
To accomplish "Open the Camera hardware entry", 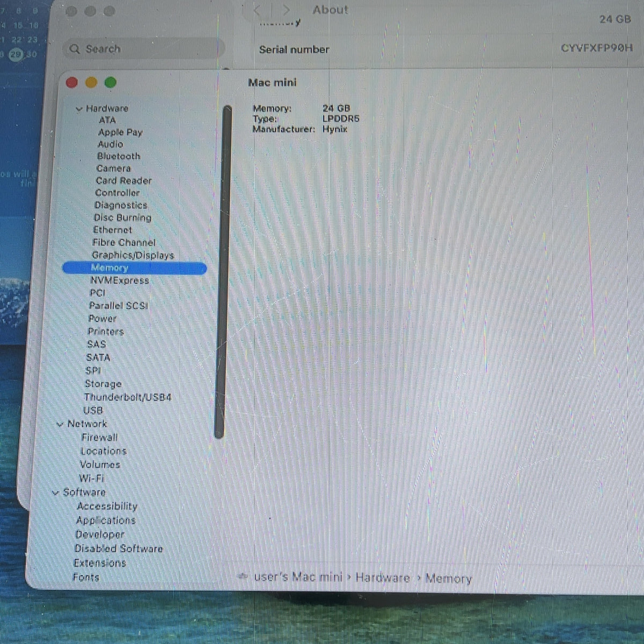I will pos(113,169).
